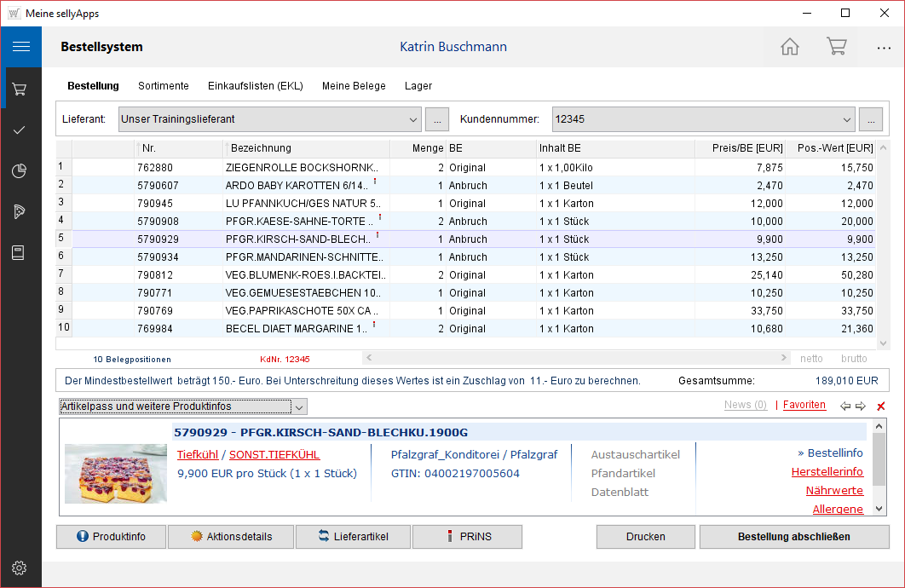The width and height of the screenshot is (905, 588).
Task: Toggle the brutto price display
Action: [854, 359]
